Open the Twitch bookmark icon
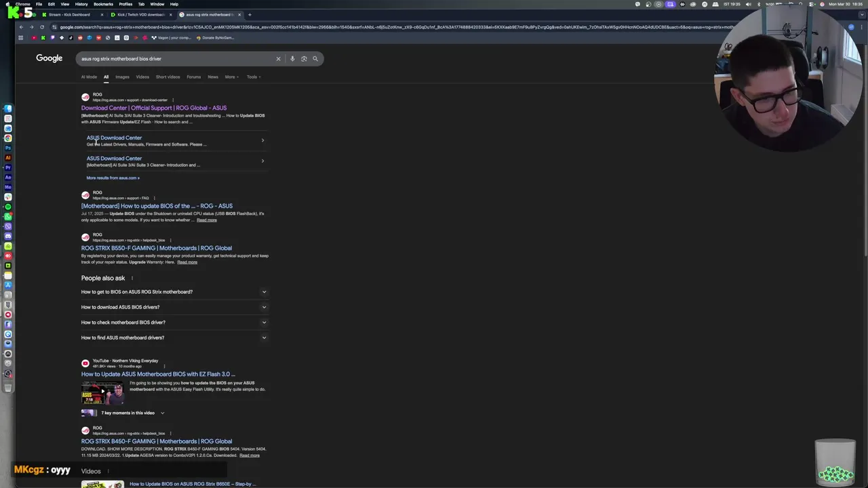 52,38
